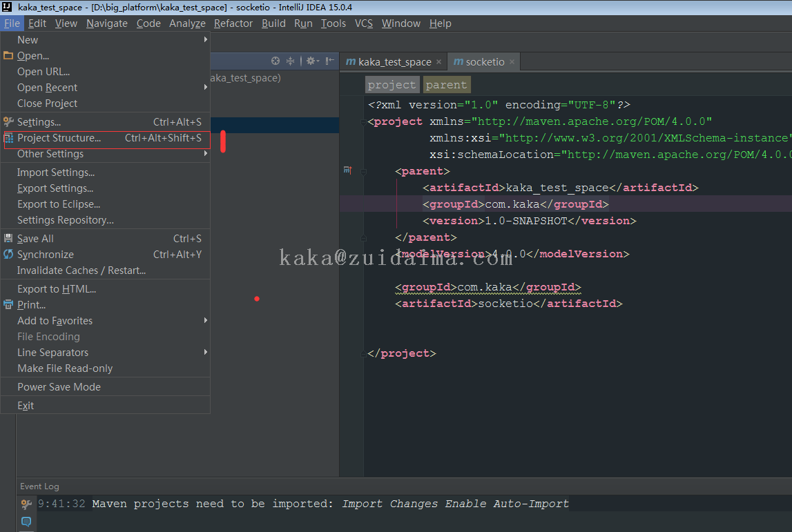Click the Project Structure icon in File menu
Image resolution: width=792 pixels, height=532 pixels.
pos(8,138)
